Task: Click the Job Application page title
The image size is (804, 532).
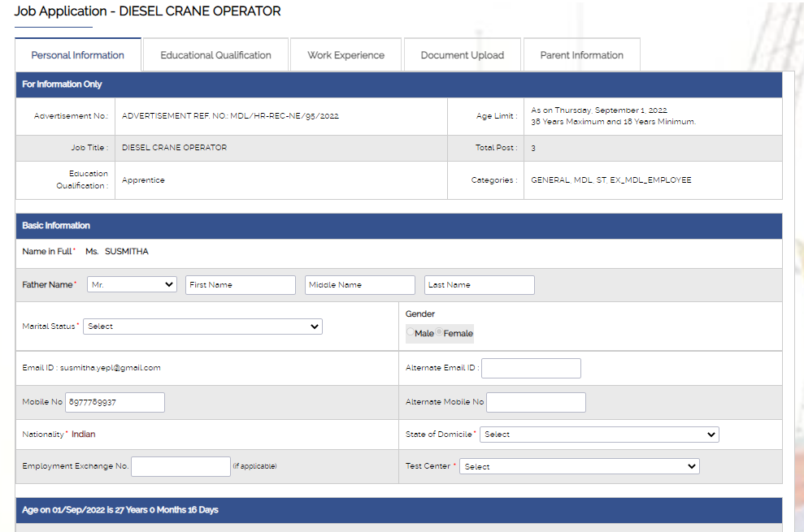Action: pos(147,11)
